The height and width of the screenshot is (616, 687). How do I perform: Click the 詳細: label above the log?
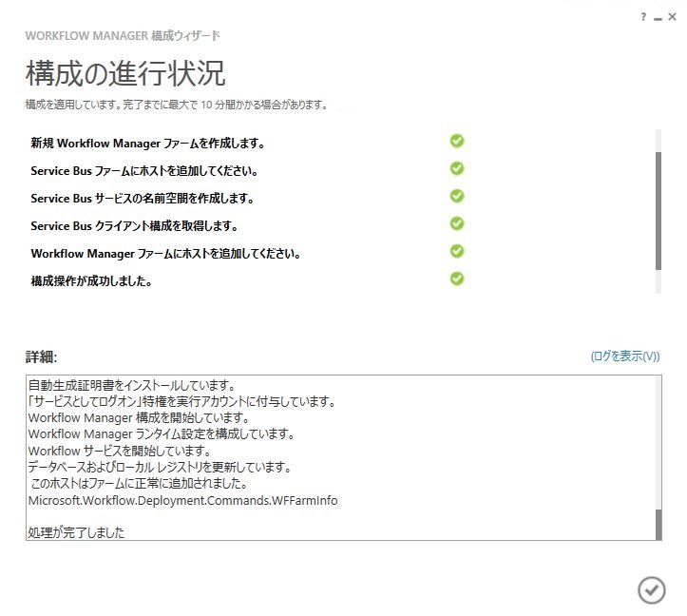tap(41, 356)
